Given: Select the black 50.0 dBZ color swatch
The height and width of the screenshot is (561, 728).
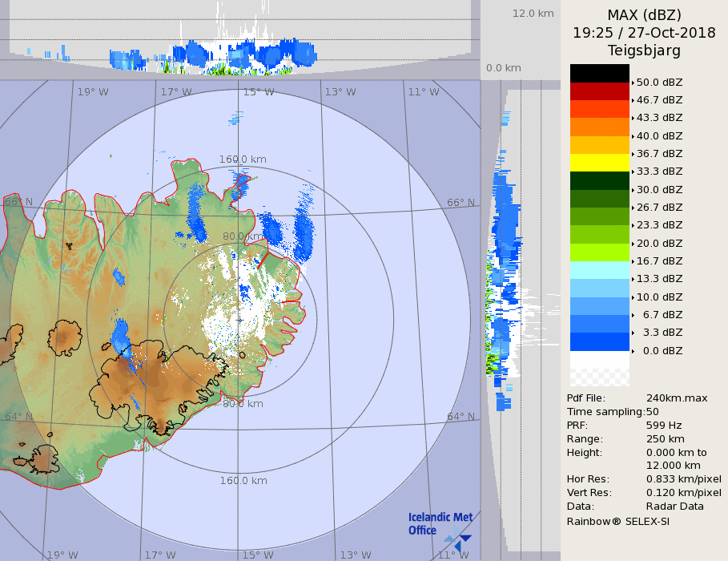Looking at the screenshot, I should [599, 73].
